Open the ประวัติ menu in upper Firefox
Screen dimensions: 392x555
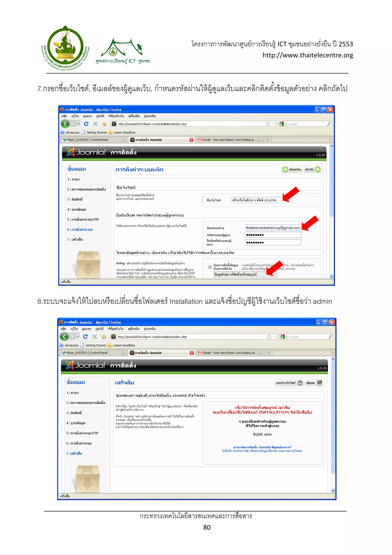tap(100, 116)
